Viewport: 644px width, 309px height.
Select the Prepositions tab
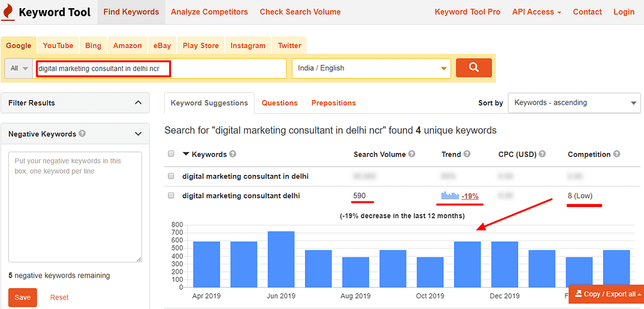point(333,103)
